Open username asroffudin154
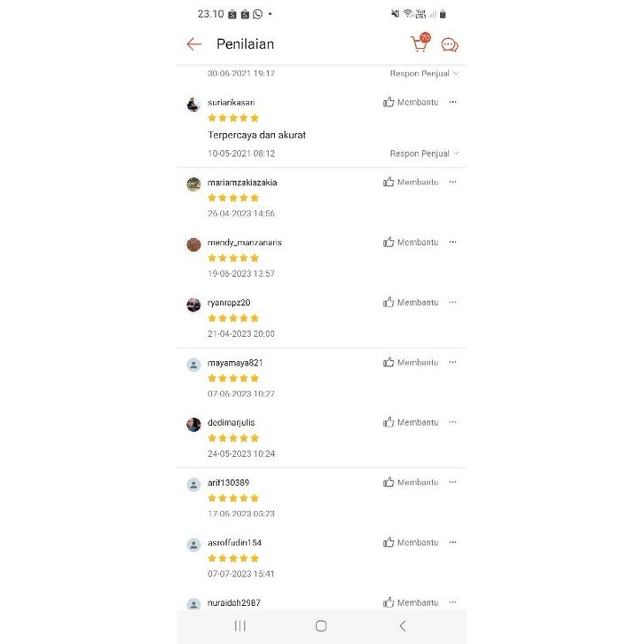Screen dimensions: 644x644 pyautogui.click(x=234, y=543)
